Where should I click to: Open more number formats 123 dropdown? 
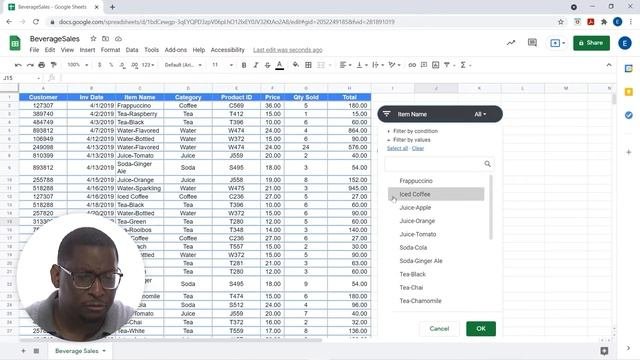tap(148, 65)
